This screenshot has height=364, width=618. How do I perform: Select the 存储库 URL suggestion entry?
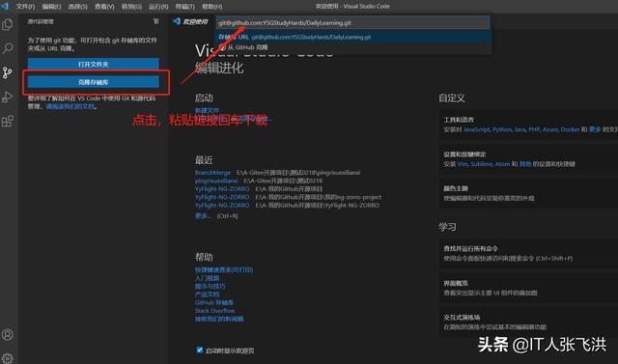(x=352, y=37)
